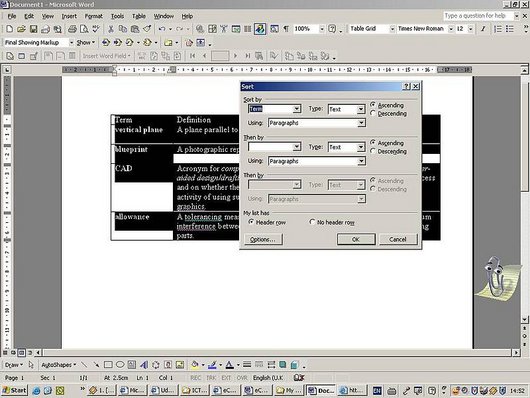530x398 pixels.
Task: Open the Table menu
Action: [139, 16]
